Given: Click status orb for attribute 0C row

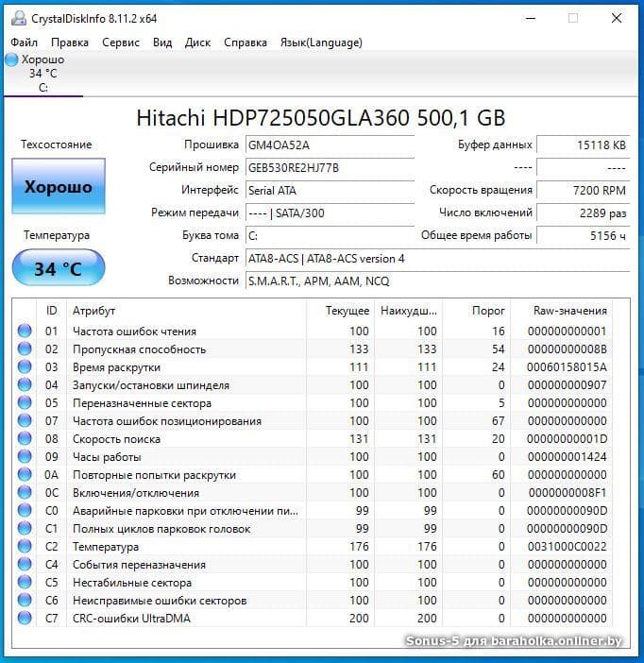Looking at the screenshot, I should tap(25, 493).
